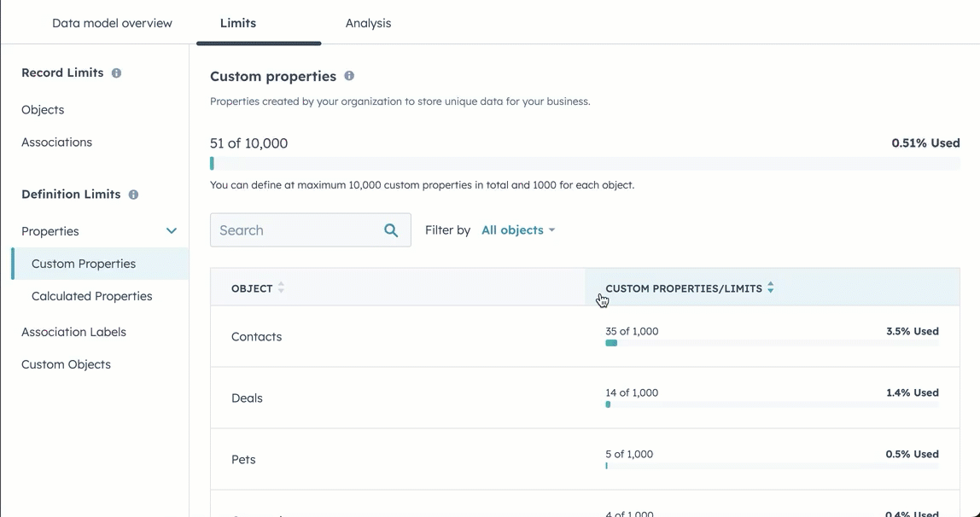Sort the table by the OBJECT column arrows
Screen dimensions: 980x517
[x=282, y=288]
